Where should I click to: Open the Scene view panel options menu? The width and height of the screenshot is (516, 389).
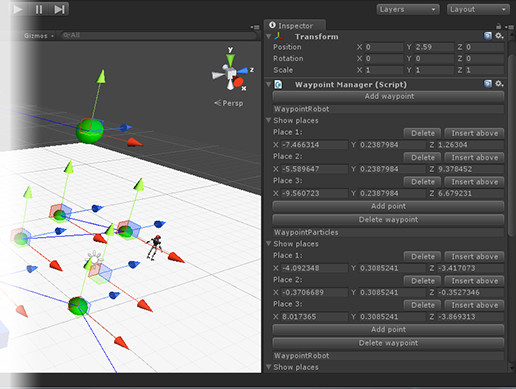255,27
